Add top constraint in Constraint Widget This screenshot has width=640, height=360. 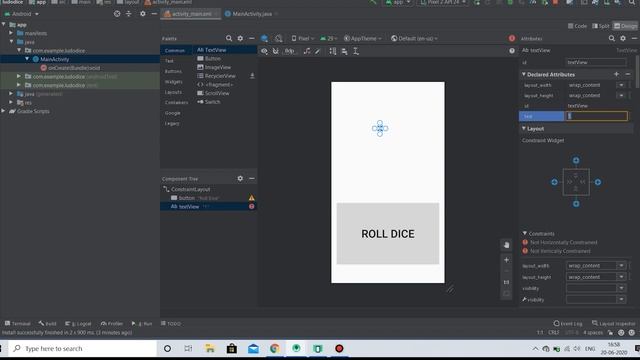pyautogui.click(x=576, y=160)
